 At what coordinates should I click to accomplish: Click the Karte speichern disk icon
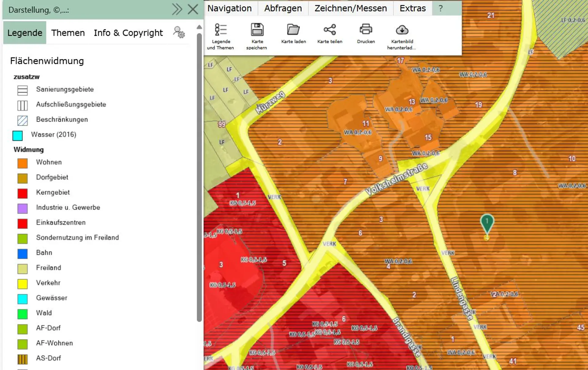[257, 30]
